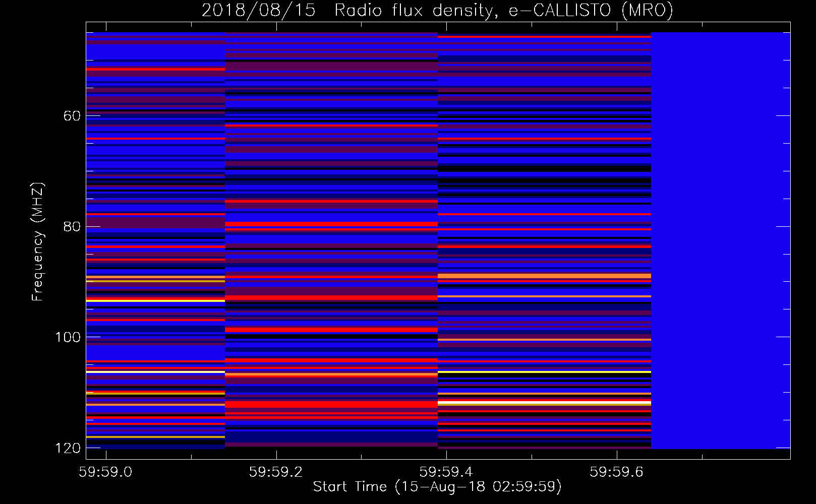Click the 'Frequency (MHZ)' axis label
Image resolution: width=816 pixels, height=504 pixels.
click(38, 242)
